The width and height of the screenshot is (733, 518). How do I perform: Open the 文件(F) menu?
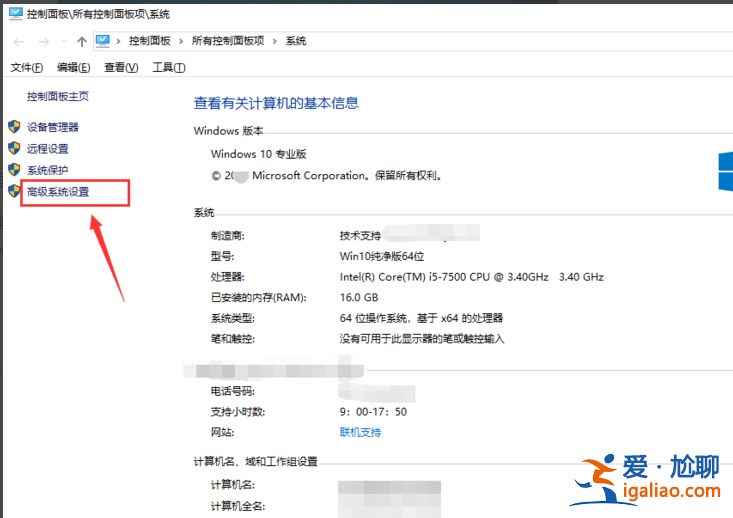(27, 68)
